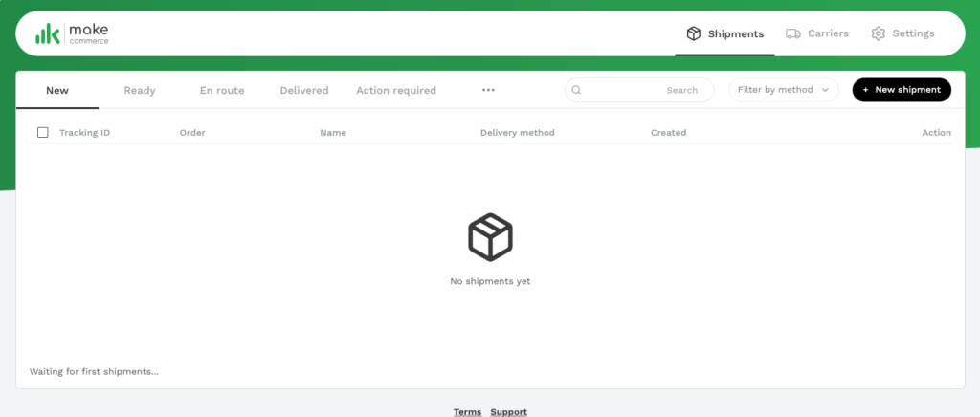980x417 pixels.
Task: Select the New shipments tab
Action: click(x=57, y=90)
